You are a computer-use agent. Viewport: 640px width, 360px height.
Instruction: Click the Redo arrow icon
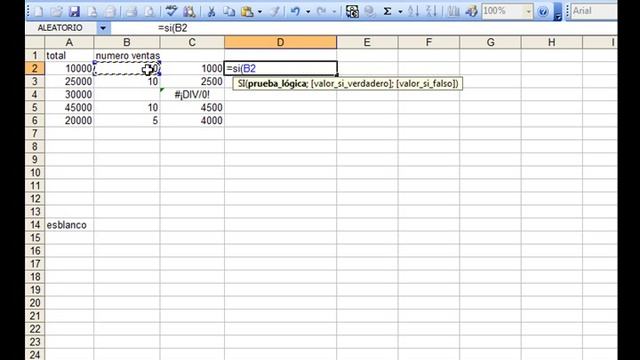click(322, 11)
